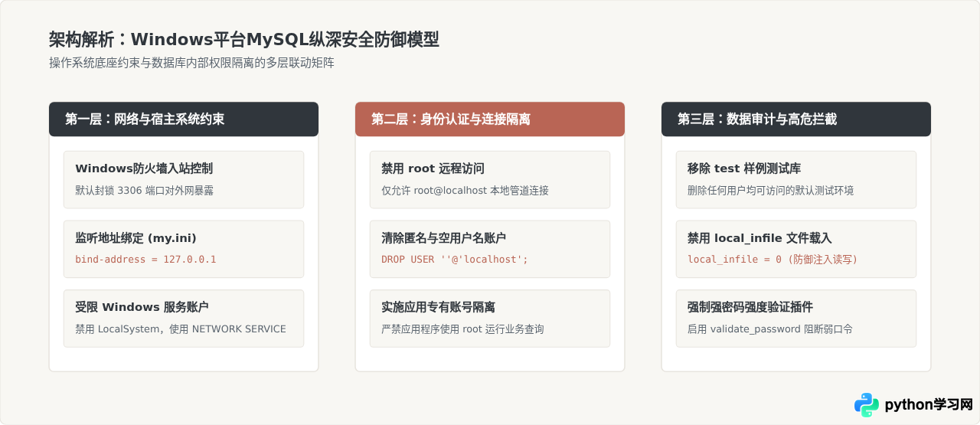Click heading 强制强密码强度验证插件
This screenshot has height=425, width=980.
750,306
